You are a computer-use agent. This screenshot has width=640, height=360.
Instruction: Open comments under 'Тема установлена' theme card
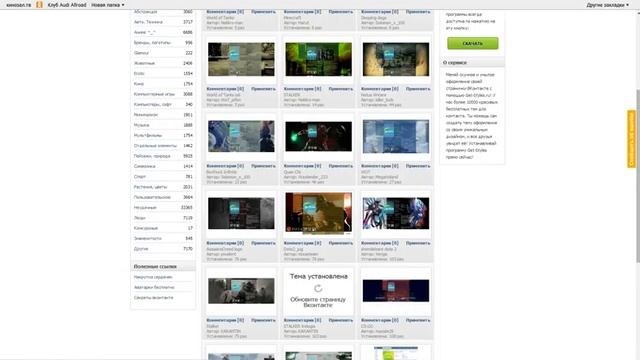tap(302, 320)
